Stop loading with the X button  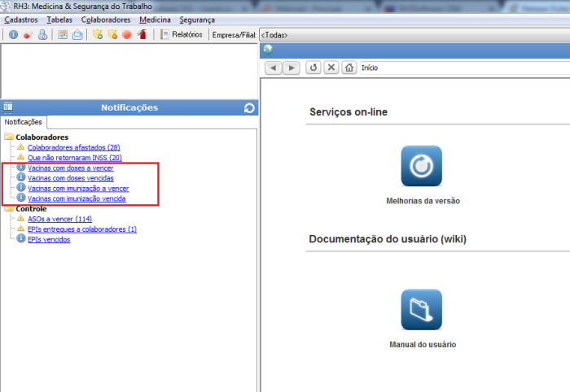click(331, 68)
